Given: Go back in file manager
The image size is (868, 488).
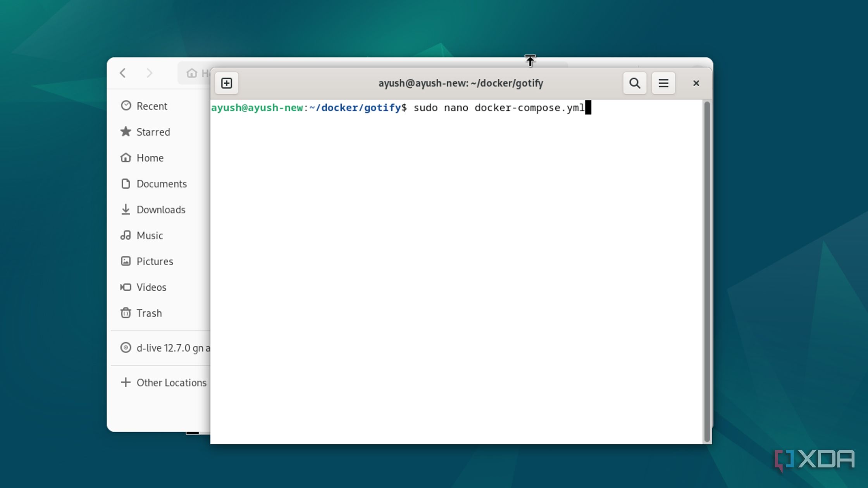Looking at the screenshot, I should [x=123, y=73].
